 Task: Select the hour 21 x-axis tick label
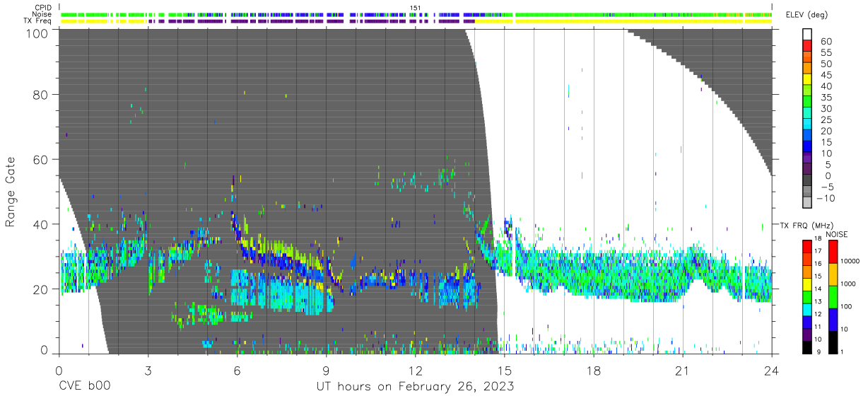point(683,372)
